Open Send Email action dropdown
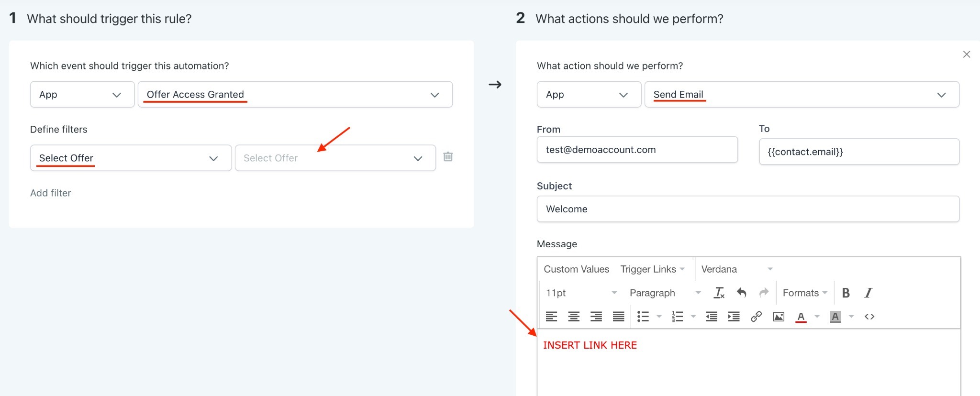Screen dimensions: 980x396 tap(802, 94)
